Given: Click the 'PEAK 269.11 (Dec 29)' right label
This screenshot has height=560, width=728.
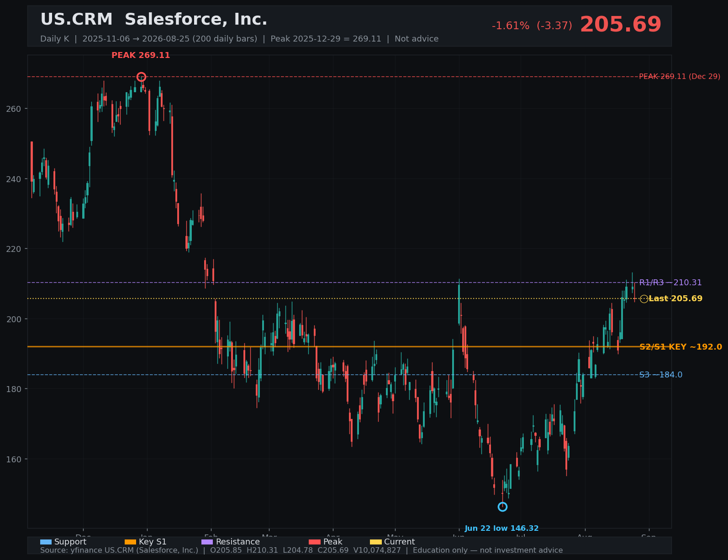Looking at the screenshot, I should point(680,77).
